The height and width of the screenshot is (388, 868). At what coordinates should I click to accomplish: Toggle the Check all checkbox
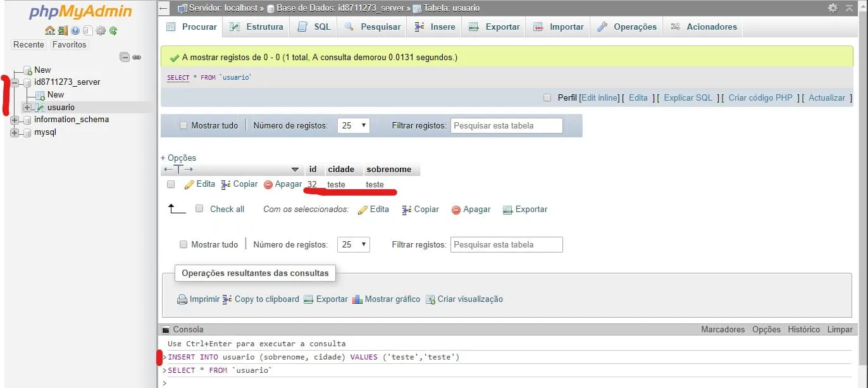(x=199, y=209)
